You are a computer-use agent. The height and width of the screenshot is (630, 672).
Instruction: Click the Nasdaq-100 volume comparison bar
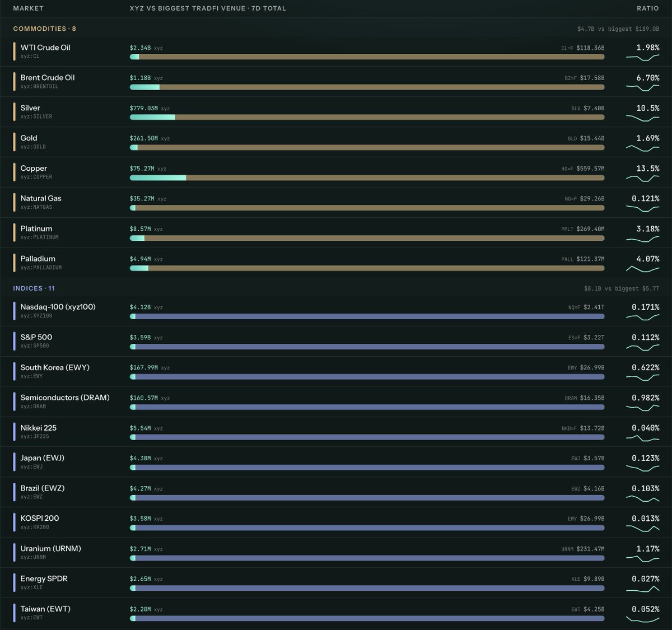click(x=367, y=316)
